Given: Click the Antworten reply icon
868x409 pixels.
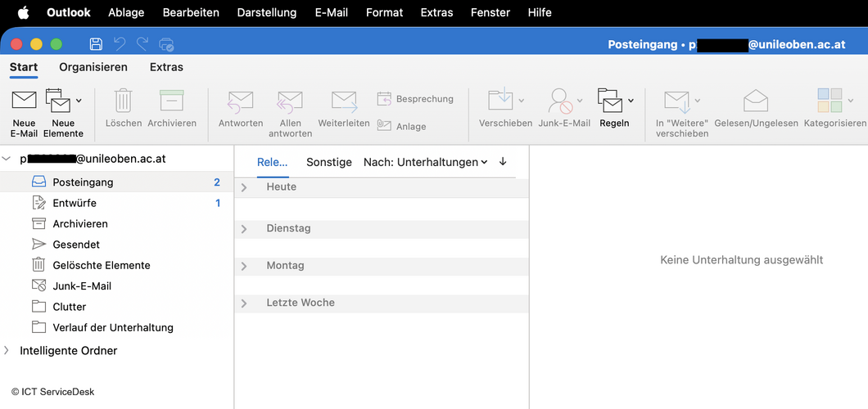Looking at the screenshot, I should pyautogui.click(x=241, y=101).
